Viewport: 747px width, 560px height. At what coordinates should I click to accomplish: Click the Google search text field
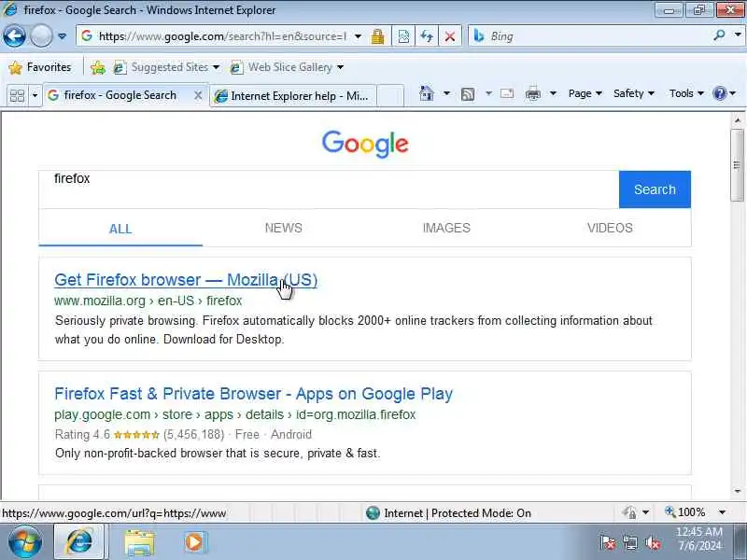[329, 189]
